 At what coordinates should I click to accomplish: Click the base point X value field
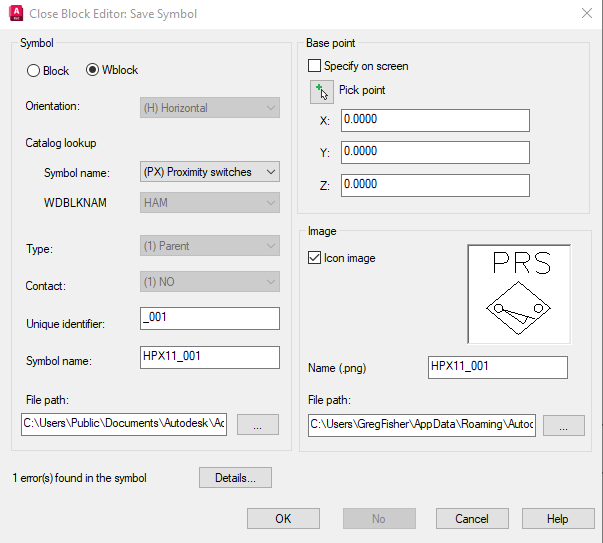coord(434,120)
